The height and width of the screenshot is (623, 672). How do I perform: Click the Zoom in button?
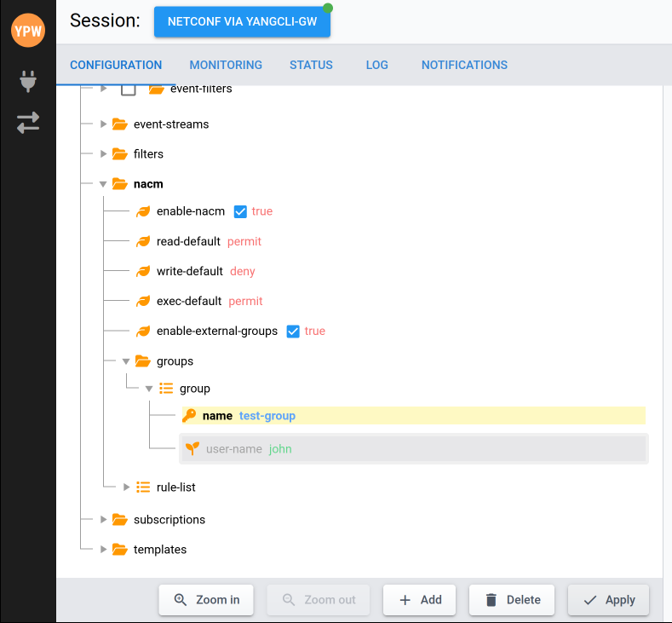pyautogui.click(x=206, y=600)
